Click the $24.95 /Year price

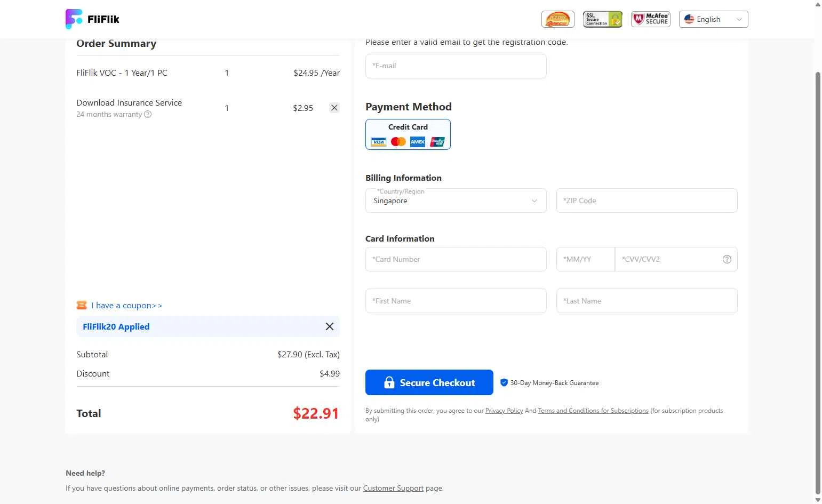[x=317, y=73]
